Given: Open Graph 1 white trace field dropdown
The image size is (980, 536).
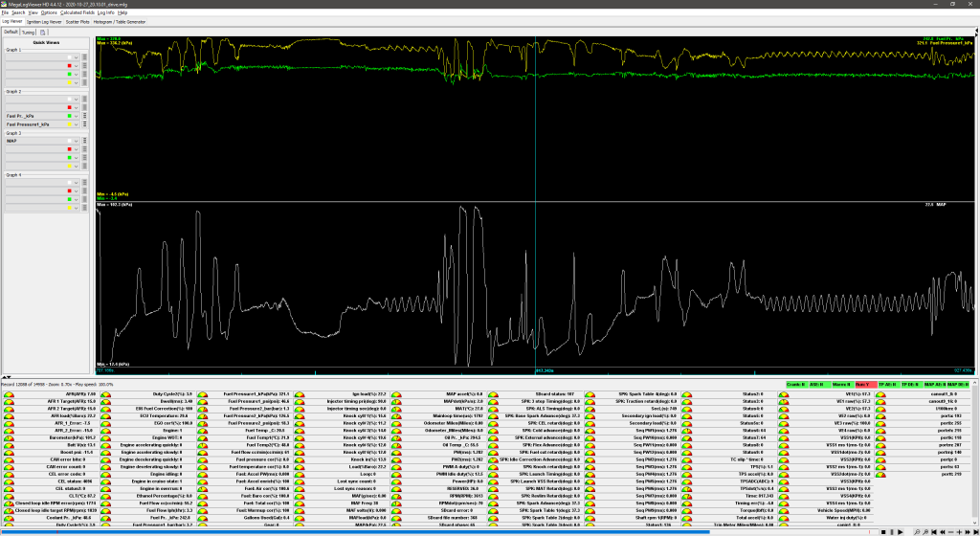Looking at the screenshot, I should pyautogui.click(x=42, y=57).
